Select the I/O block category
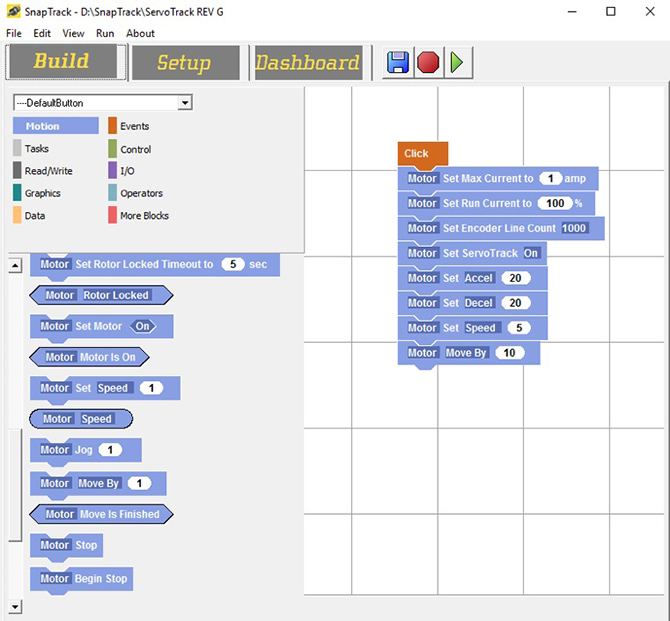This screenshot has width=670, height=621. click(121, 171)
